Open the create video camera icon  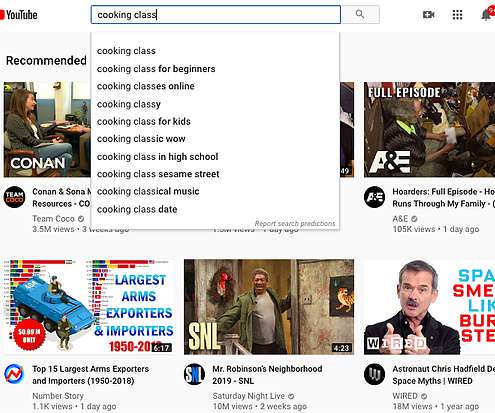coord(429,15)
